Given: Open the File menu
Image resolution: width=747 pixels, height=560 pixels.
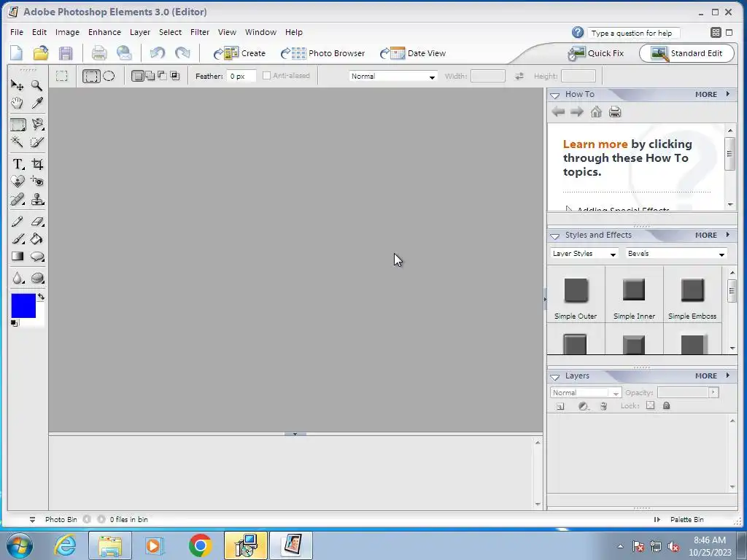Looking at the screenshot, I should pos(17,32).
